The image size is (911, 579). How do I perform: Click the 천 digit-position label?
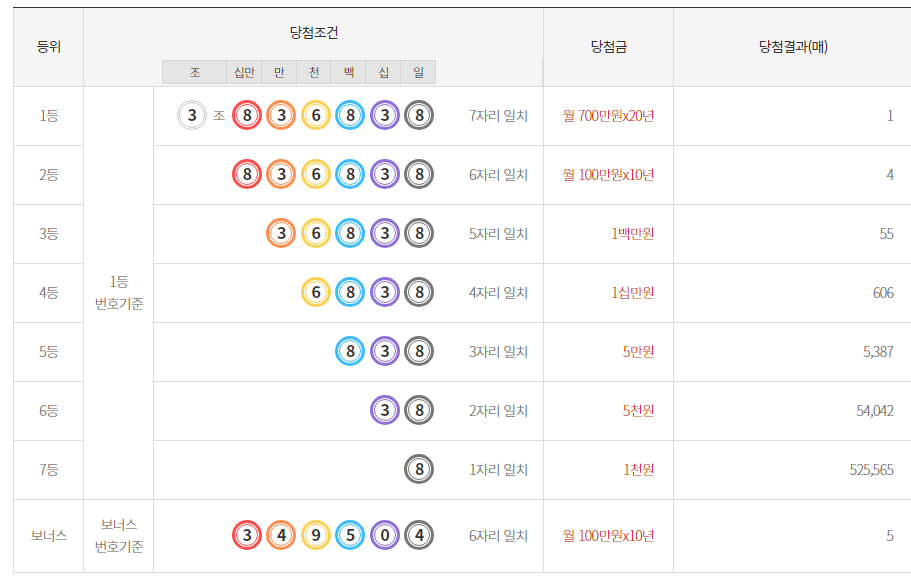314,72
